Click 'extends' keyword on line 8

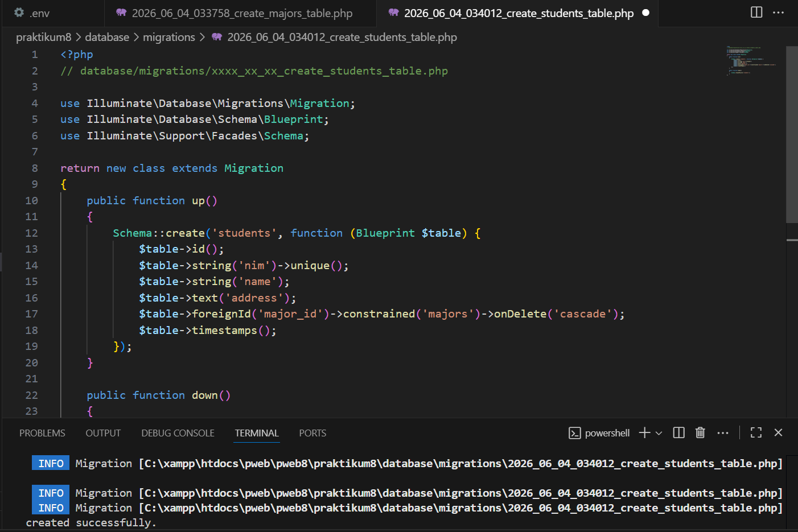[x=195, y=168]
